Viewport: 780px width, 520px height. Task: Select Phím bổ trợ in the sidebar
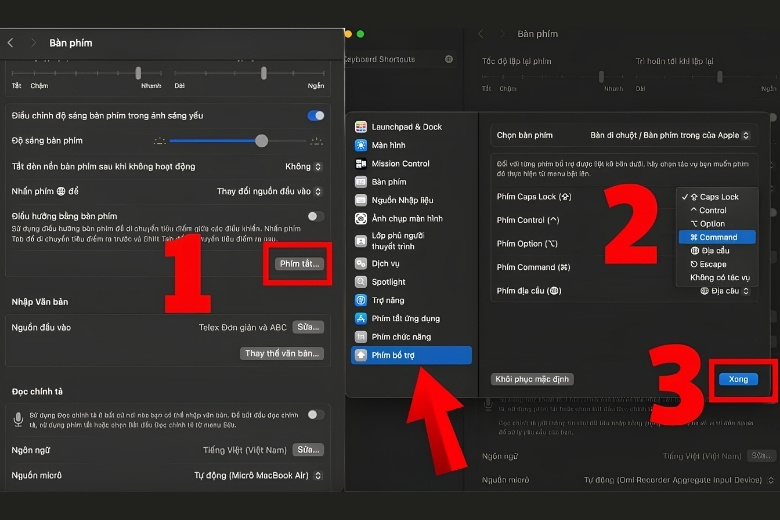tap(411, 355)
